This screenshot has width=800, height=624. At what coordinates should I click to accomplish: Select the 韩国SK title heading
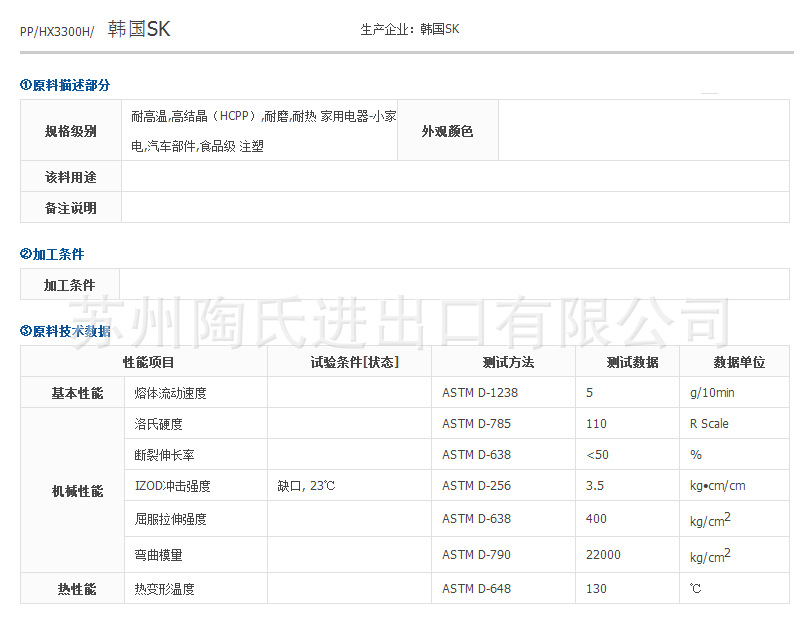pyautogui.click(x=139, y=29)
